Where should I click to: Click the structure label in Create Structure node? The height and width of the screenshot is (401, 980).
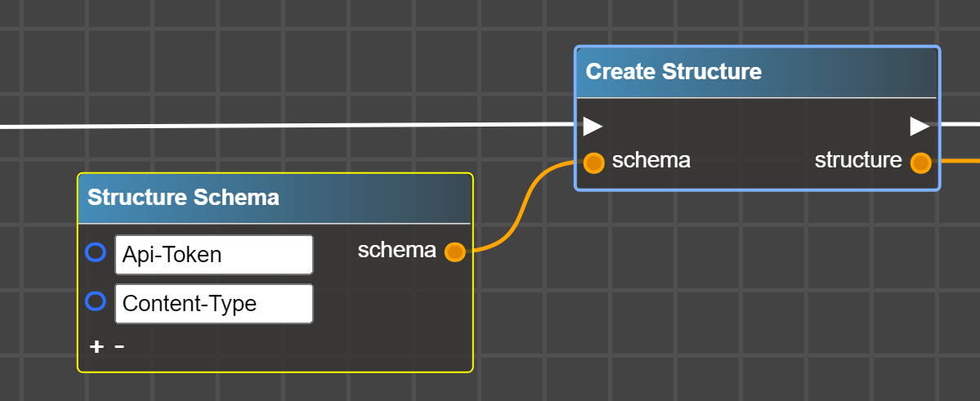[858, 161]
